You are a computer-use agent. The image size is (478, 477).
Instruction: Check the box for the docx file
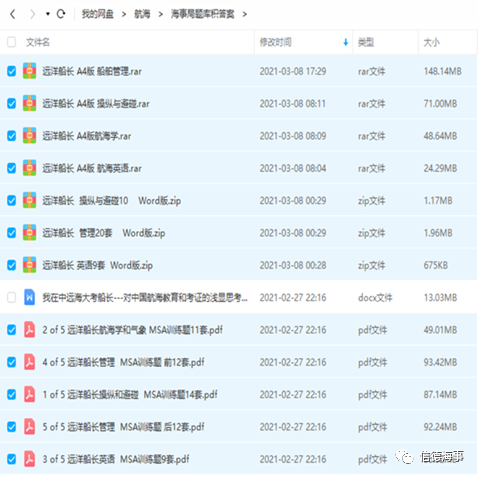11,297
